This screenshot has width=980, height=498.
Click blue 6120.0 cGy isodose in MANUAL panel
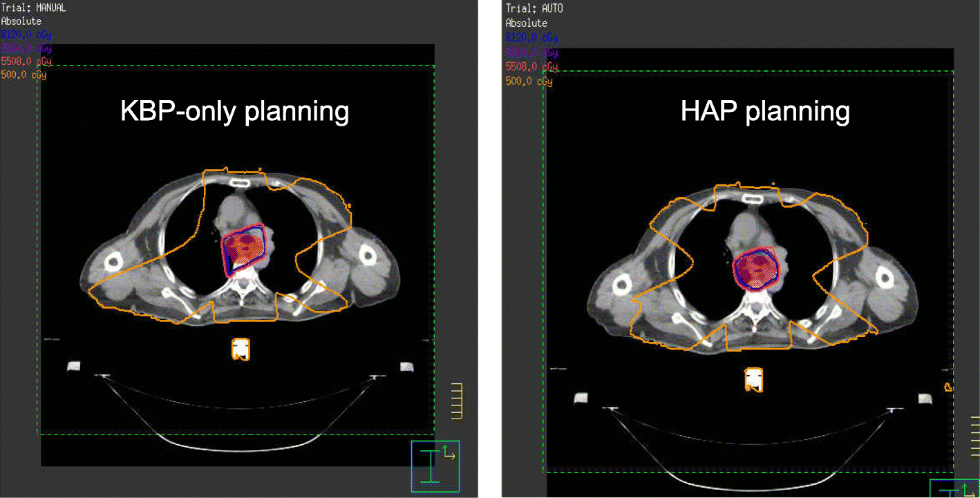pyautogui.click(x=26, y=35)
